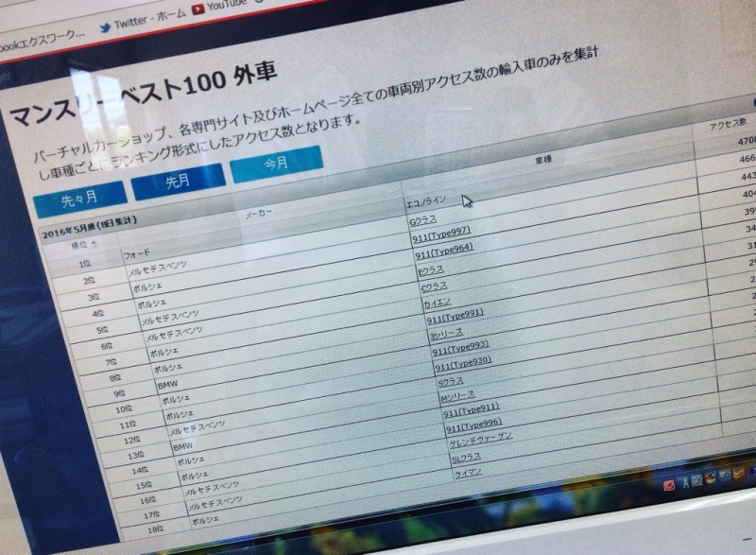The image size is (756, 555).
Task: Click the 車種 column header
Action: point(542,159)
